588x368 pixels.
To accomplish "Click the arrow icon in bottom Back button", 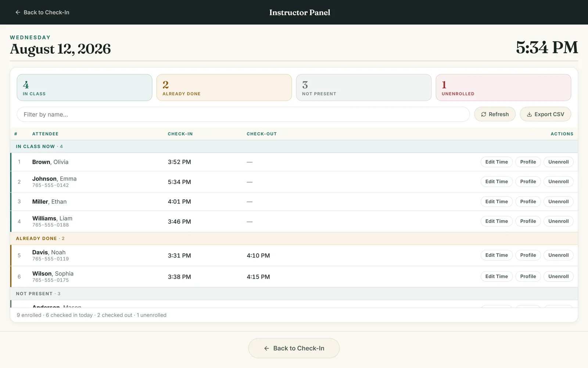I will tap(267, 348).
